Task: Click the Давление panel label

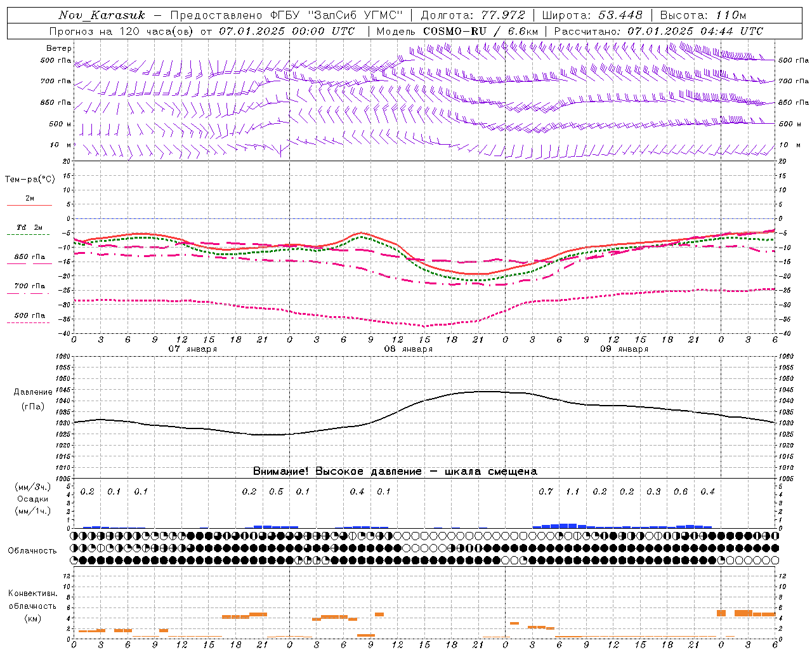Action: (33, 392)
